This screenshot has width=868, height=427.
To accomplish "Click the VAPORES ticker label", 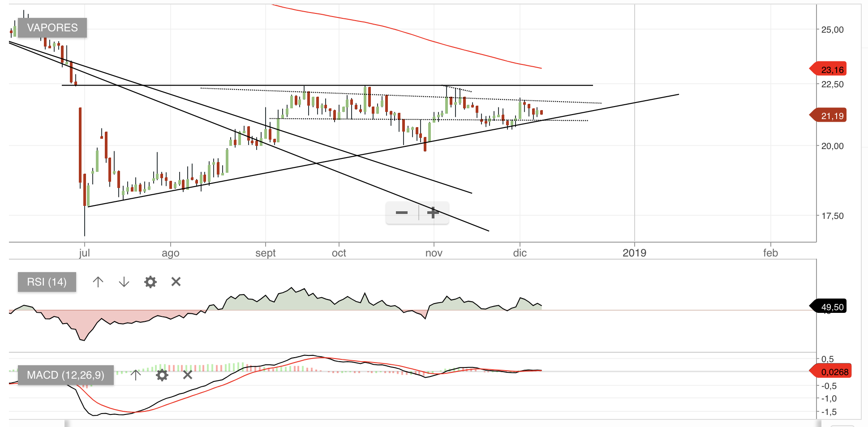I will pos(52,28).
